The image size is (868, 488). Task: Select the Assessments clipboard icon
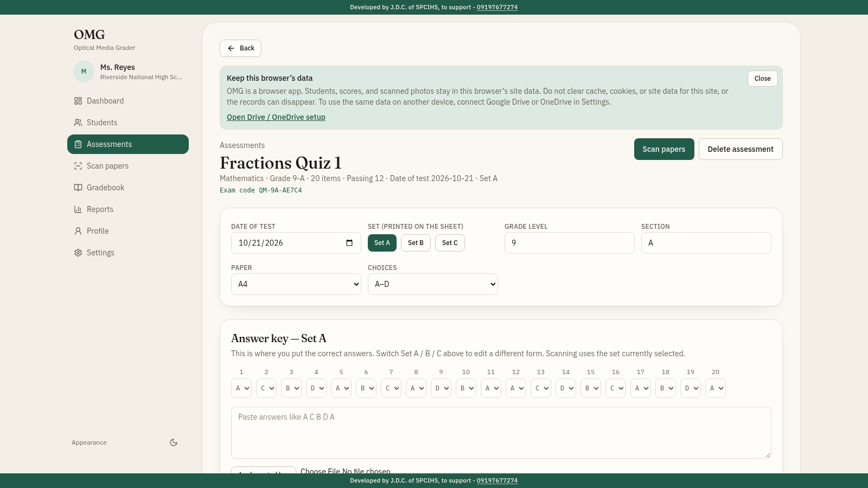pyautogui.click(x=78, y=144)
